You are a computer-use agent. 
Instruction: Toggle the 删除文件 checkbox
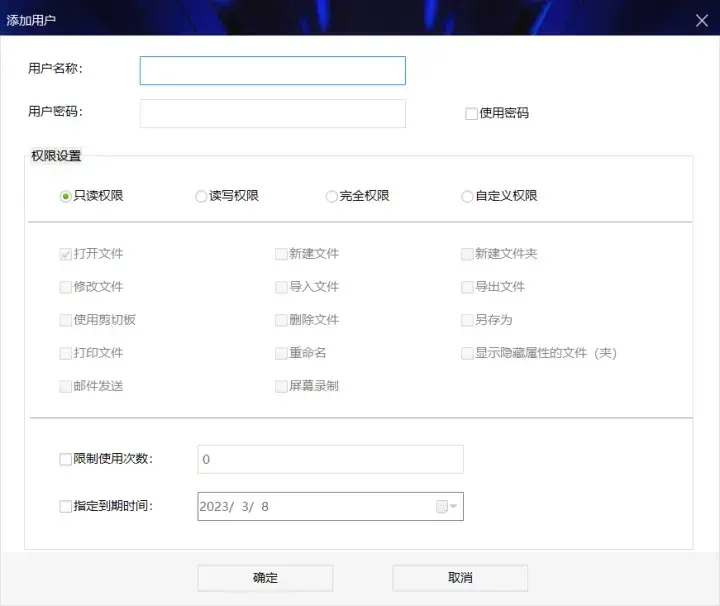pyautogui.click(x=281, y=320)
